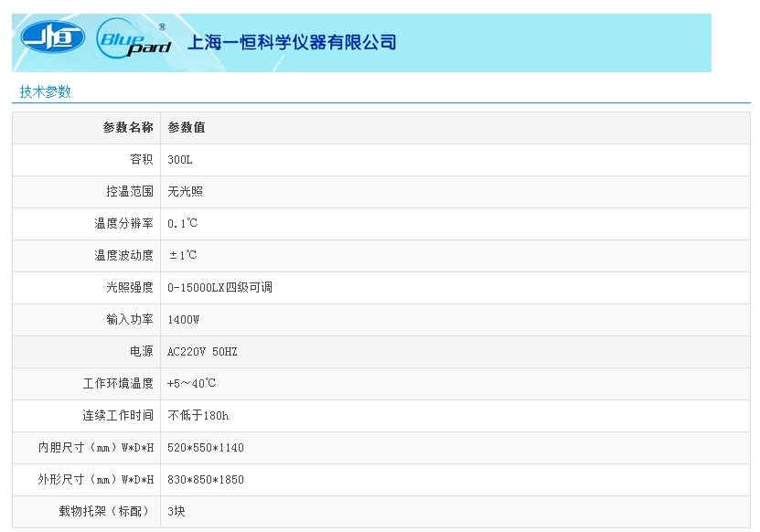Click the 参数值 column header

[187, 128]
